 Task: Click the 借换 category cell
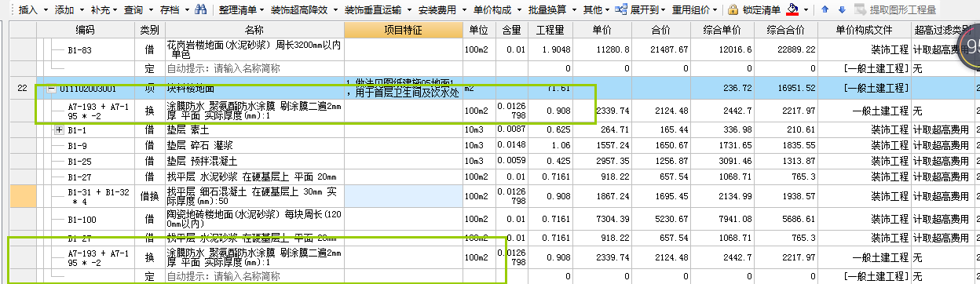tap(151, 195)
